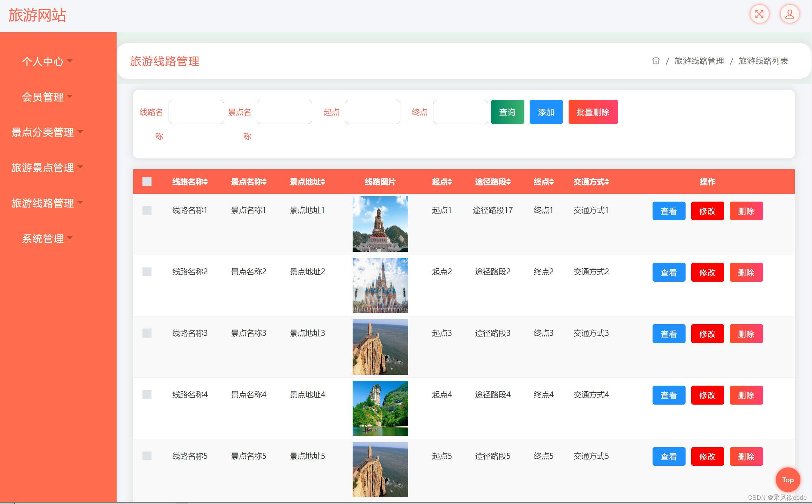The image size is (812, 504).
Task: Expand the 系统管理 sidebar menu
Action: point(43,238)
